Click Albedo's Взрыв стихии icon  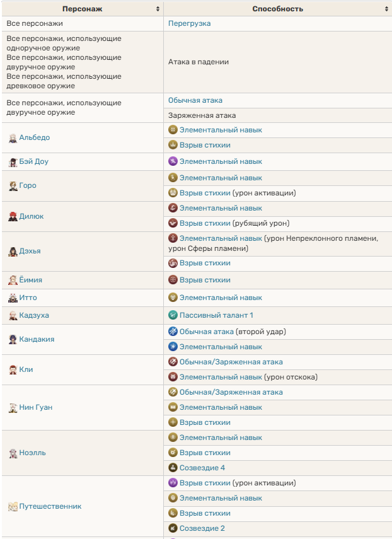coord(173,145)
